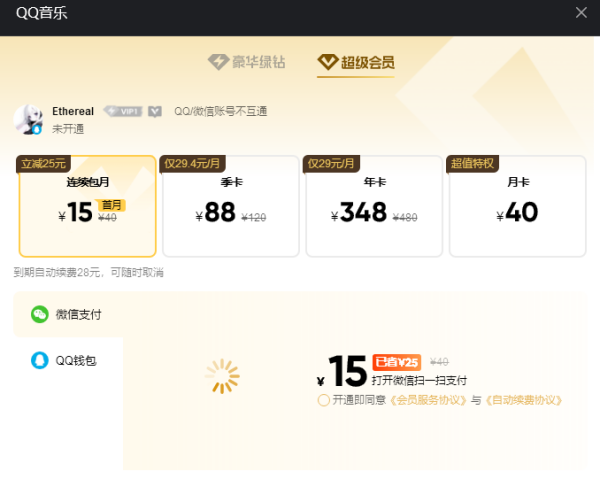Tick the agreement checkbox before 开通即同意
Image resolution: width=600 pixels, height=502 pixels.
click(323, 400)
